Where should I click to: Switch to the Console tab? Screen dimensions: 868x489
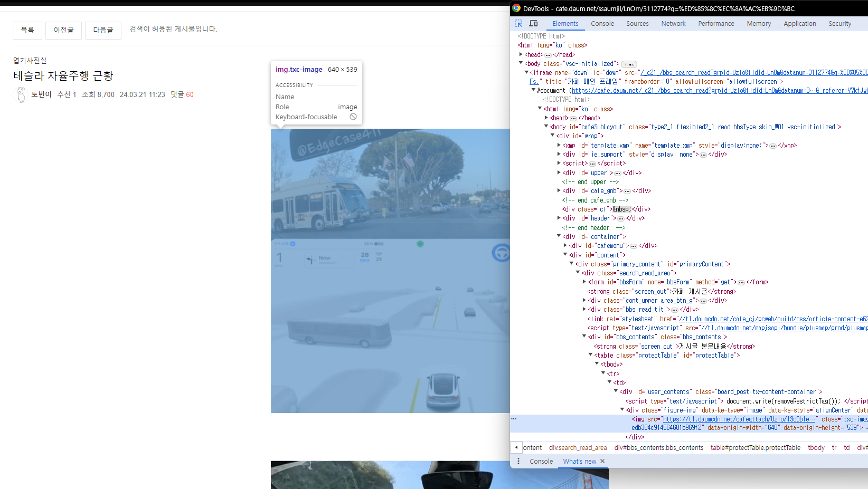[x=602, y=24]
